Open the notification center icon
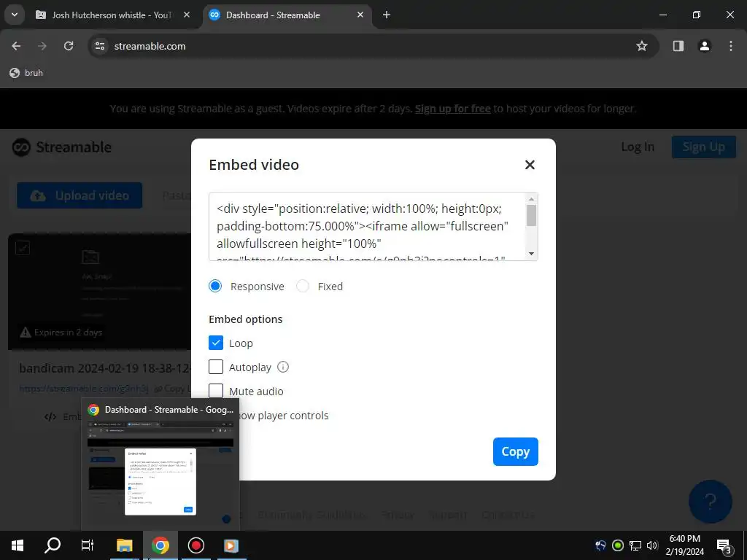 click(724, 545)
